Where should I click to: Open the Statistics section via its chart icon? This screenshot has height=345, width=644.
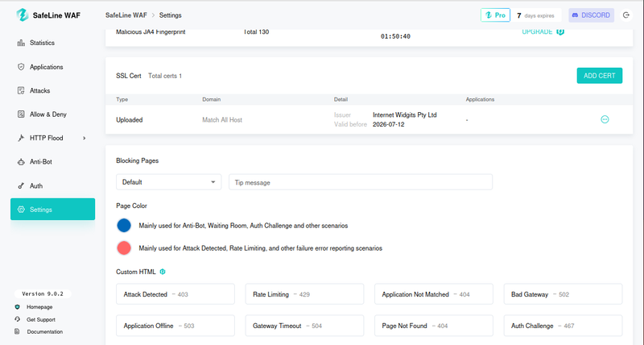tap(21, 43)
